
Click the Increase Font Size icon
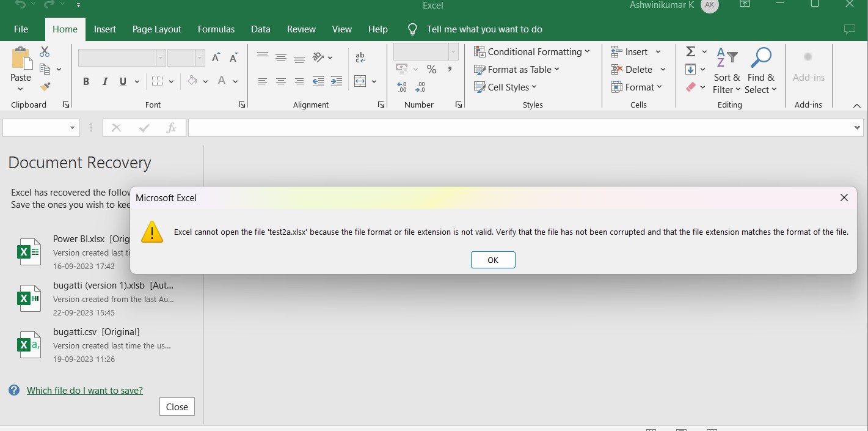(x=216, y=58)
